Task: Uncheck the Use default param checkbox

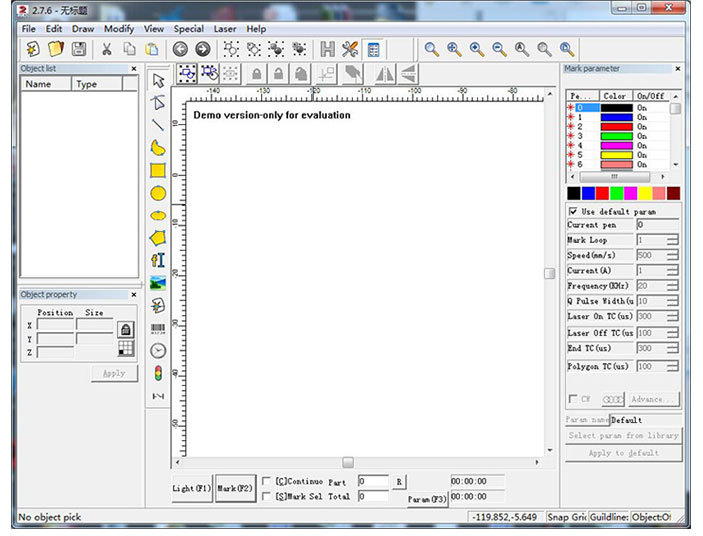Action: [x=573, y=211]
